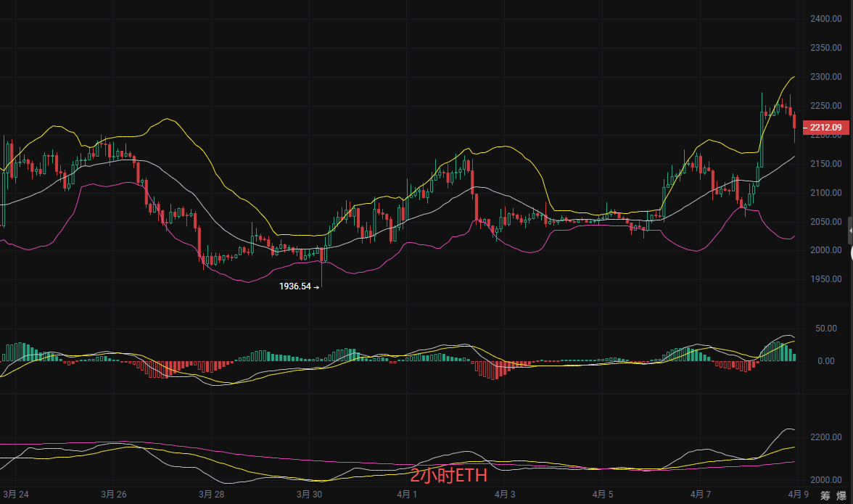Click the red 2212.09 current price tag
This screenshot has width=853, height=504.
point(825,128)
